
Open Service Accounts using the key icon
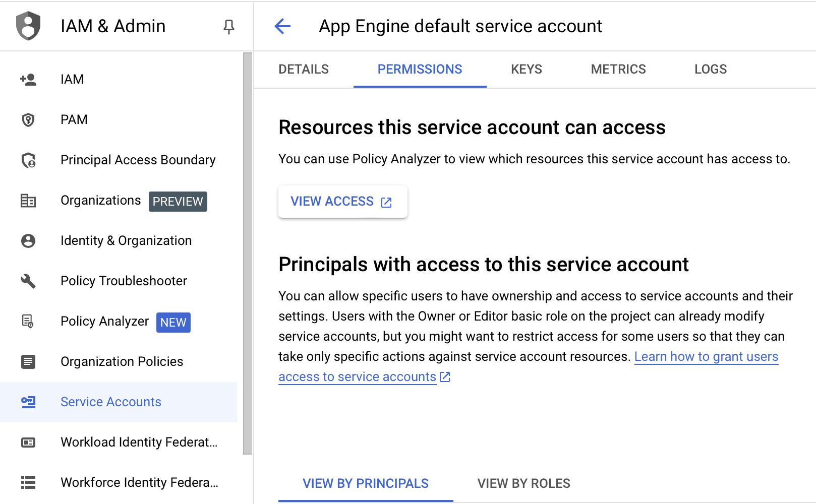tap(28, 402)
